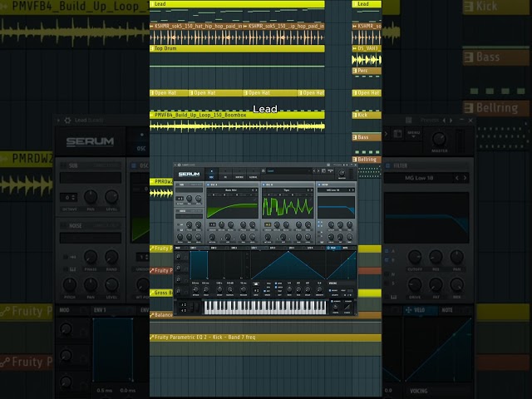Enable MONO voicing checkbox

pyautogui.click(x=330, y=290)
